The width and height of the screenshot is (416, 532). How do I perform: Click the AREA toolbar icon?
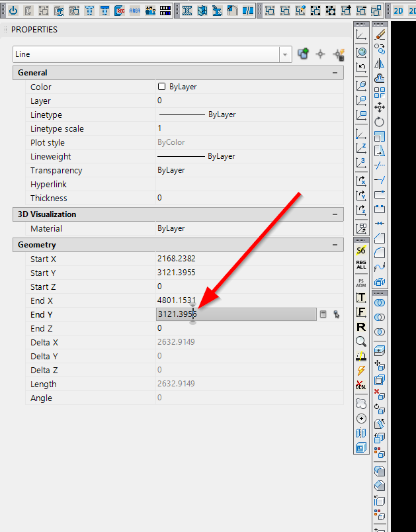[135, 11]
